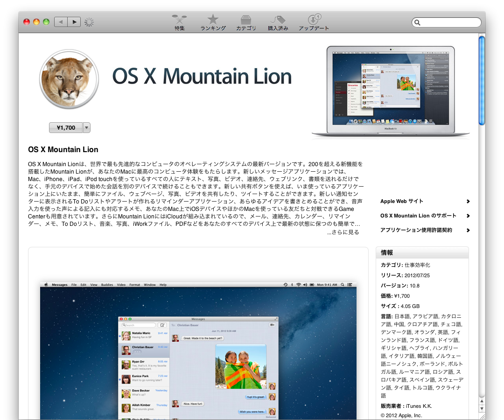Screen dimensions: 504x420
Task: Click the magnifying glass search icon
Action: pos(417,22)
